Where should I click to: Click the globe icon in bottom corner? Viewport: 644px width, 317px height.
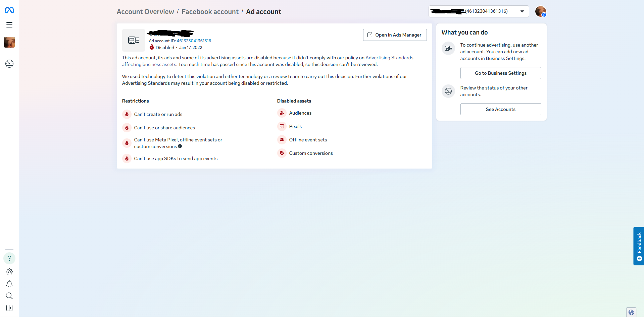[631, 312]
